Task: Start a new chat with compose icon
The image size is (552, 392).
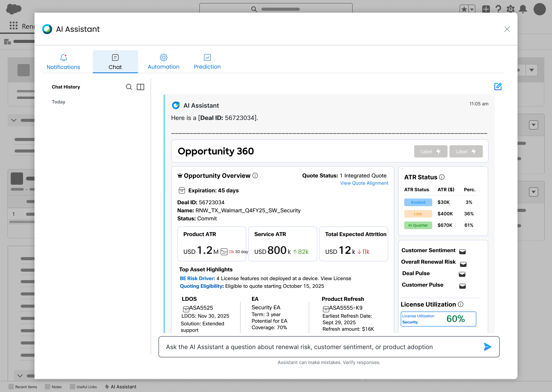Action: click(x=498, y=86)
